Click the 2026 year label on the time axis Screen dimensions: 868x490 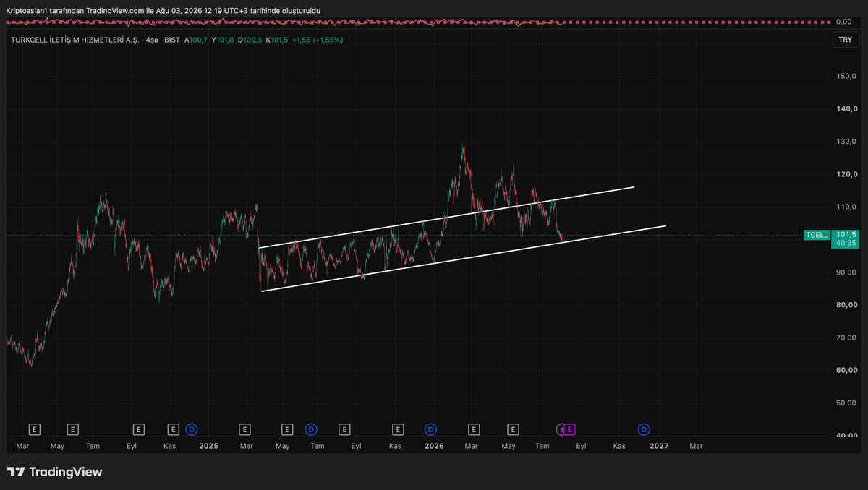[x=434, y=446]
